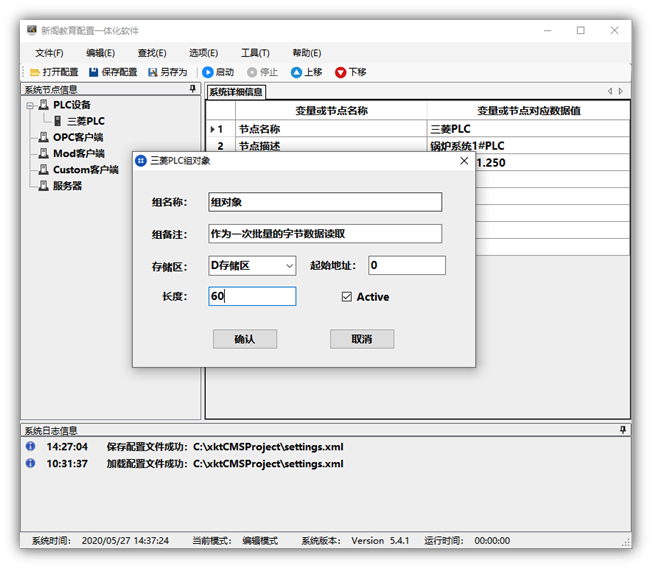Screen dimensions: 653x569
Task: Move node down with the 下移 arrow icon
Action: pyautogui.click(x=340, y=72)
